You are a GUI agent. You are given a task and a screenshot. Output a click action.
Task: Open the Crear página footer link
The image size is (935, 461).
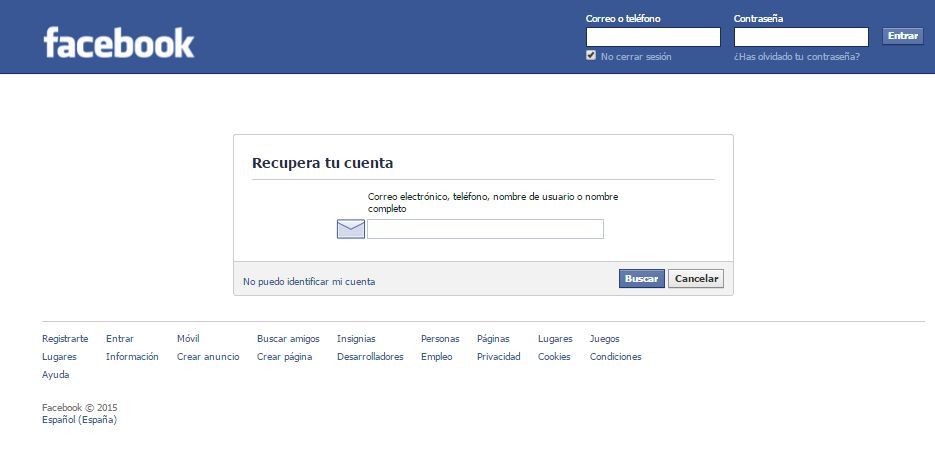click(284, 357)
